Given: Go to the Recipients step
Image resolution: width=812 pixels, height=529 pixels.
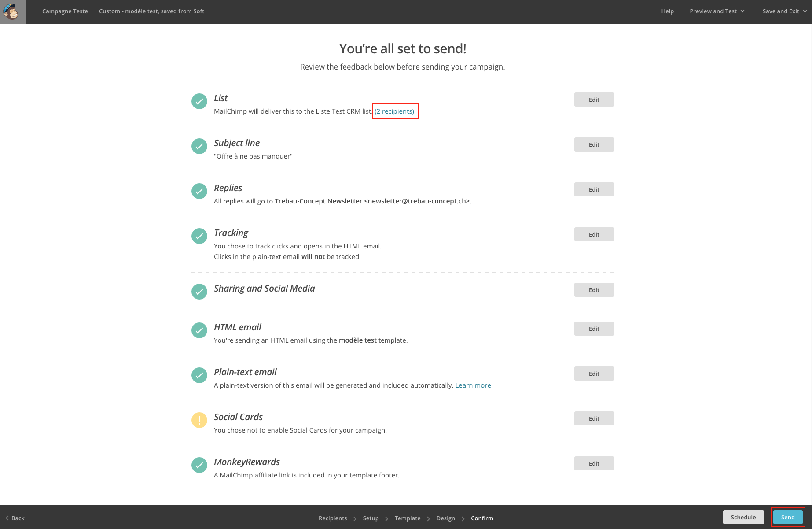Looking at the screenshot, I should [333, 518].
